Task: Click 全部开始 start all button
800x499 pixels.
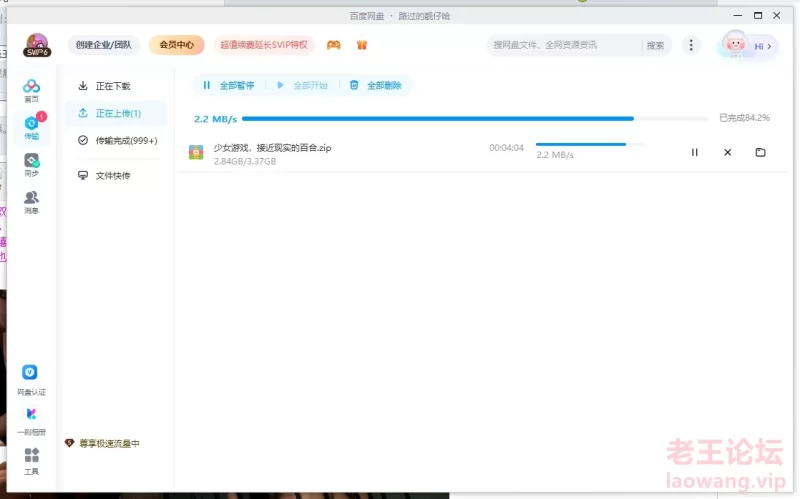Action: click(x=302, y=85)
